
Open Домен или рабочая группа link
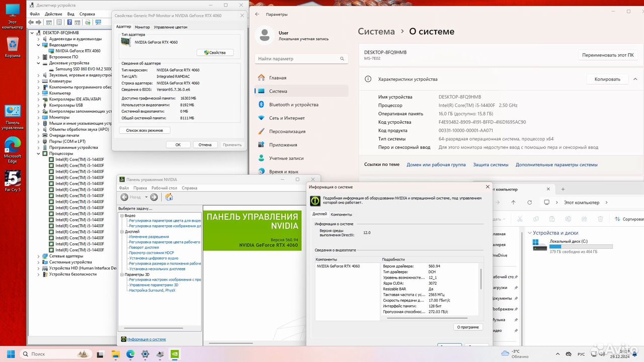point(436,164)
